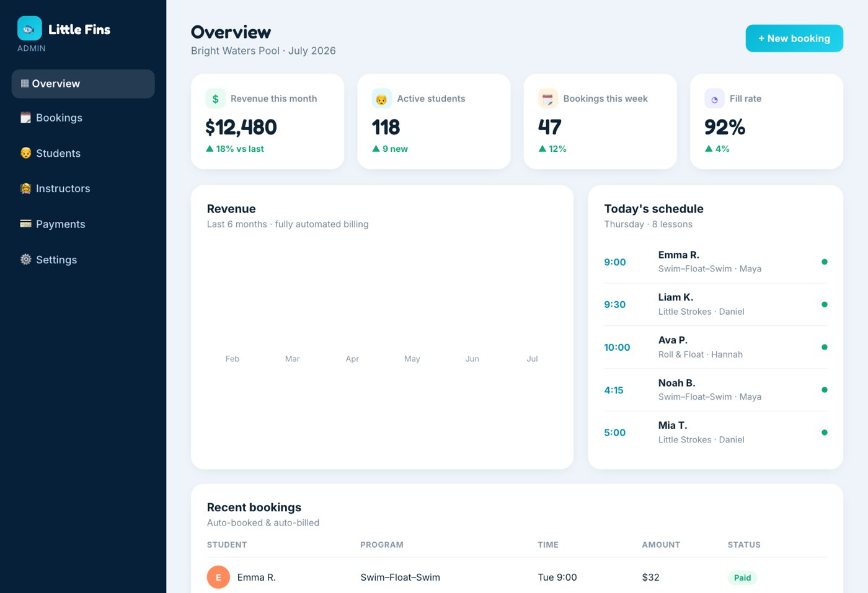Click the 4:15 lesson time
The height and width of the screenshot is (593, 868).
coord(614,390)
